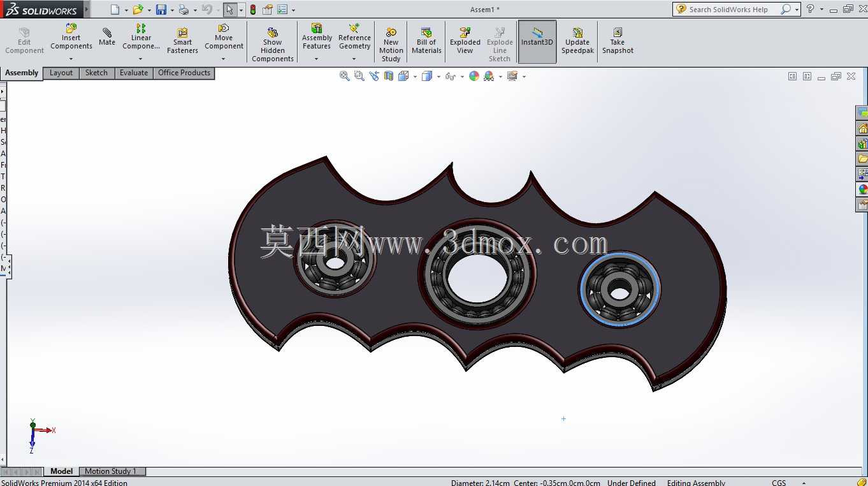Switch to the Assembly tab

point(22,73)
